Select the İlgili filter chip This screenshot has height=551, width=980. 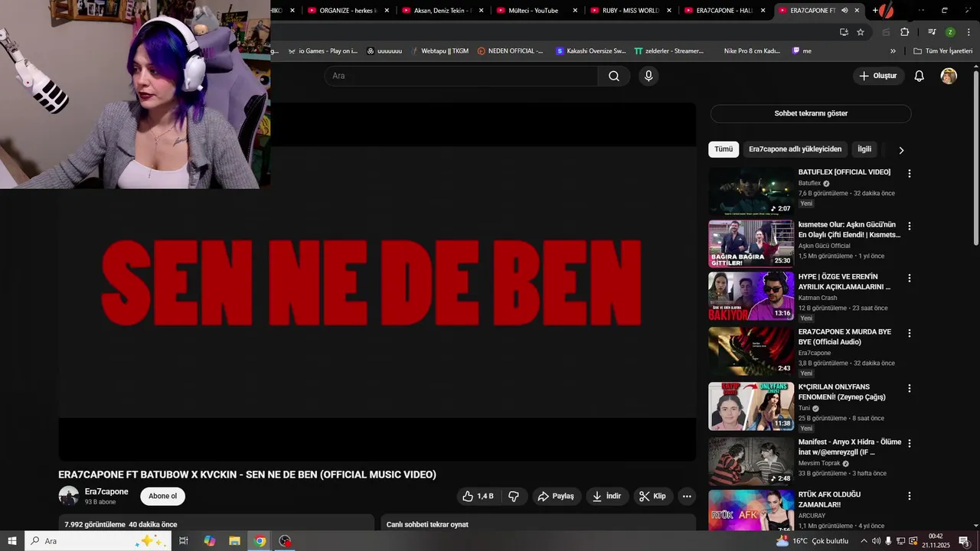864,149
